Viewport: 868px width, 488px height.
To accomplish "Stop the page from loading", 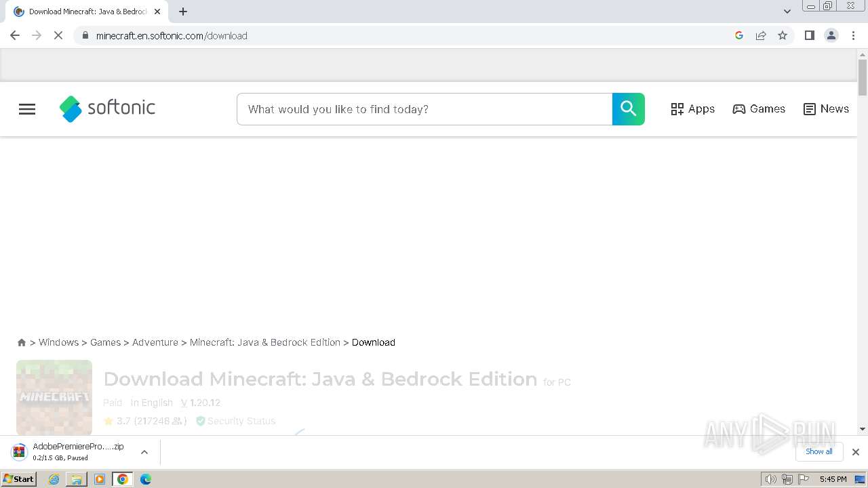I will point(58,35).
